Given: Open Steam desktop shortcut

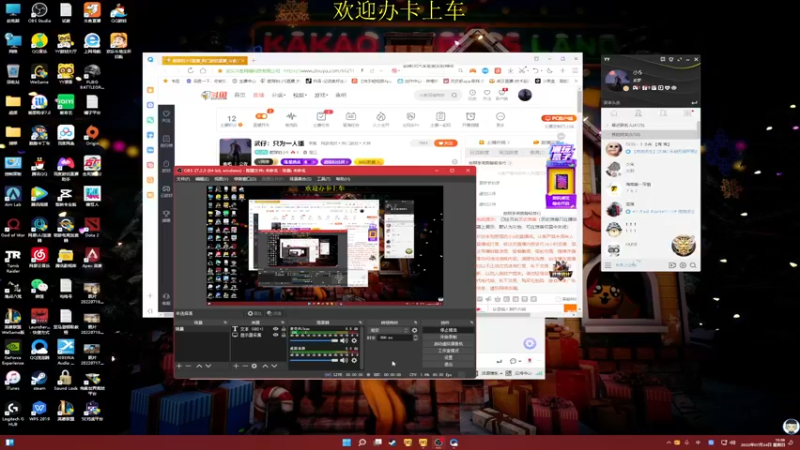Looking at the screenshot, I should 39,380.
